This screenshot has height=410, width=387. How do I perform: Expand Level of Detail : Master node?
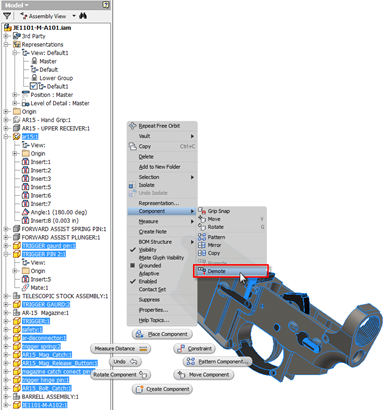pyautogui.click(x=15, y=103)
